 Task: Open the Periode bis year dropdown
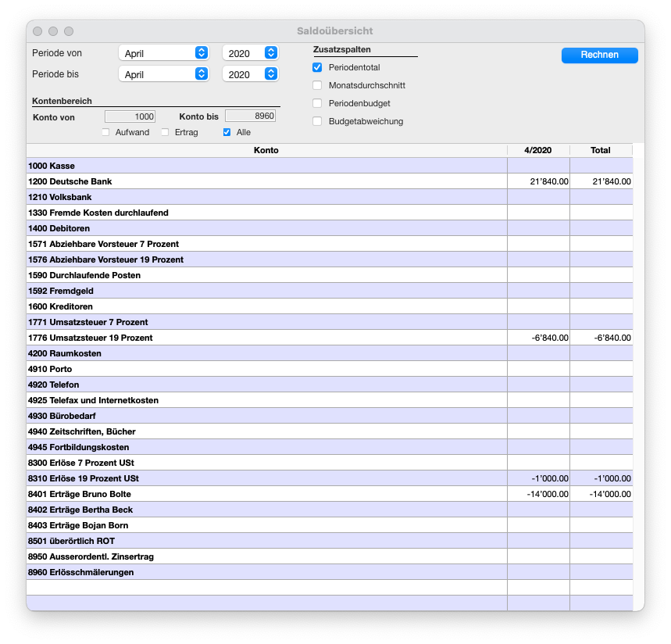tap(251, 74)
